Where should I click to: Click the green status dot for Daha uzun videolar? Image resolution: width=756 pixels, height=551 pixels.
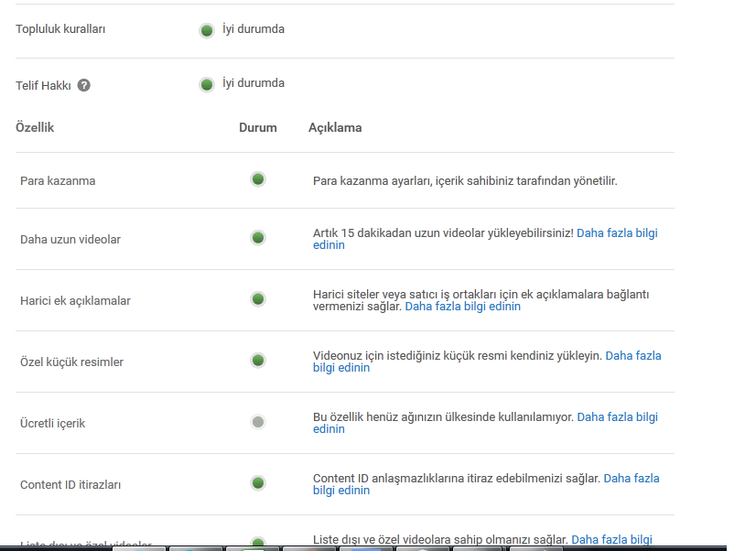258,238
